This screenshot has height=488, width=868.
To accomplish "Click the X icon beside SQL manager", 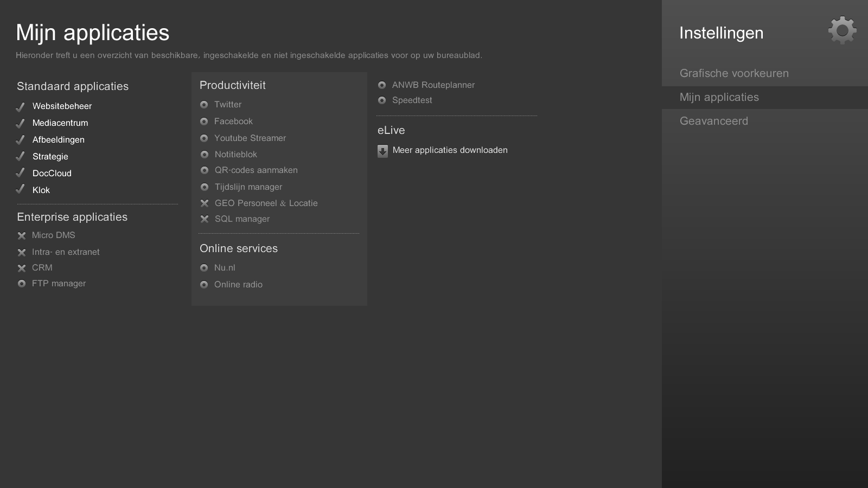I will click(205, 219).
